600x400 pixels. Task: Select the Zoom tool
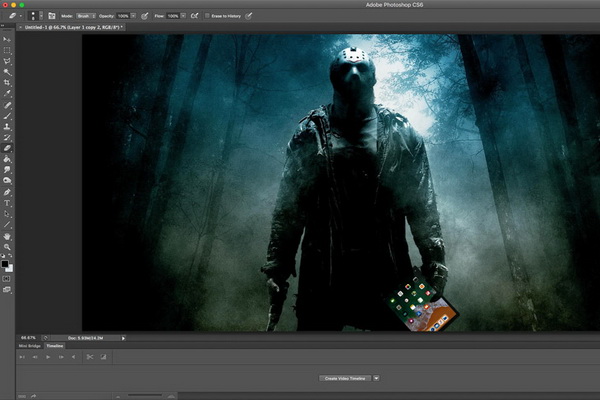[7, 247]
